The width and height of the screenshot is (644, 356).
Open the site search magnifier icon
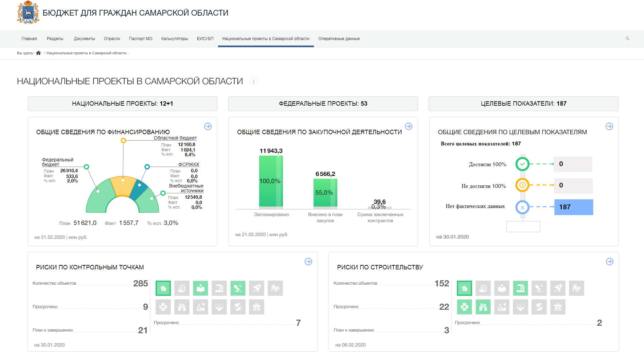tap(627, 38)
